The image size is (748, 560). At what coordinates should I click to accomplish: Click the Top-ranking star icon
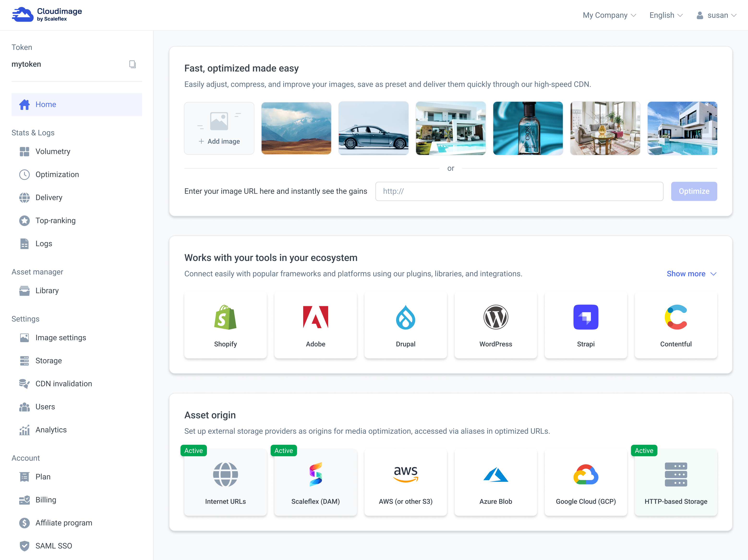click(x=24, y=220)
